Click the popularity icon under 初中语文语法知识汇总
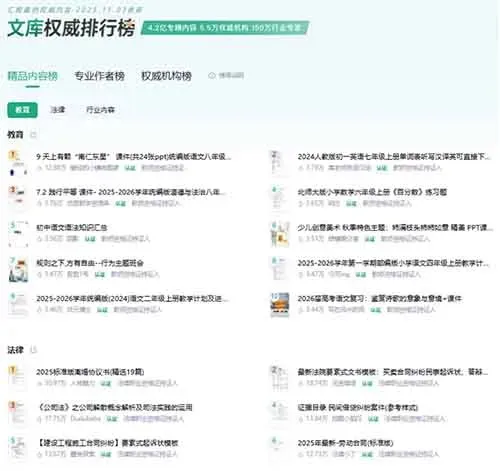Image resolution: width=500 pixels, height=471 pixels. [x=40, y=239]
